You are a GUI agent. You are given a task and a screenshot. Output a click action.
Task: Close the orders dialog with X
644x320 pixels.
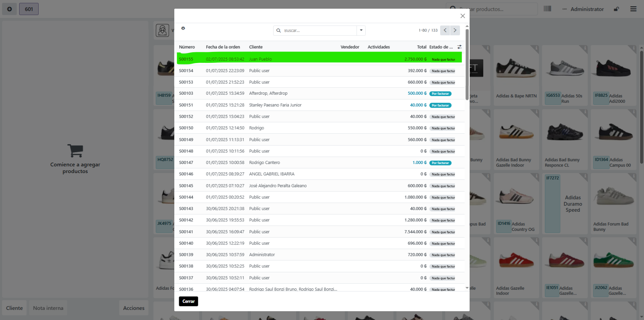point(462,16)
